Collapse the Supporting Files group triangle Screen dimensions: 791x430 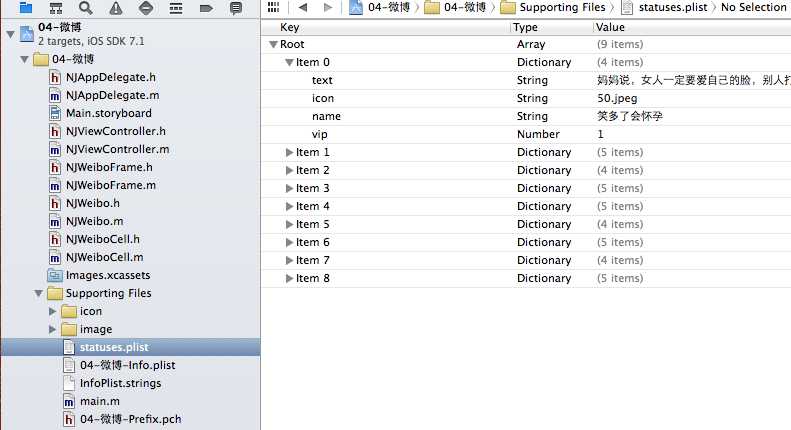click(x=38, y=293)
